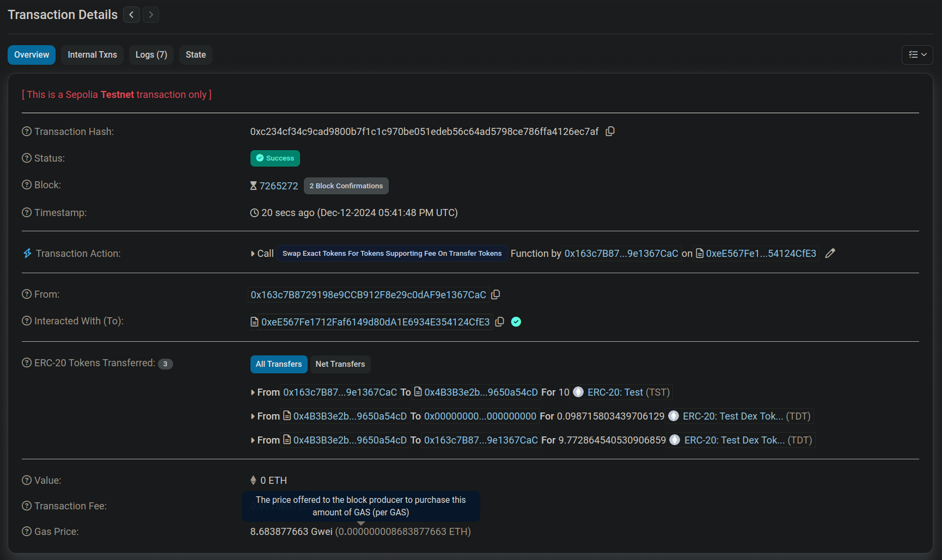
Task: Open the State tab
Action: coord(196,54)
